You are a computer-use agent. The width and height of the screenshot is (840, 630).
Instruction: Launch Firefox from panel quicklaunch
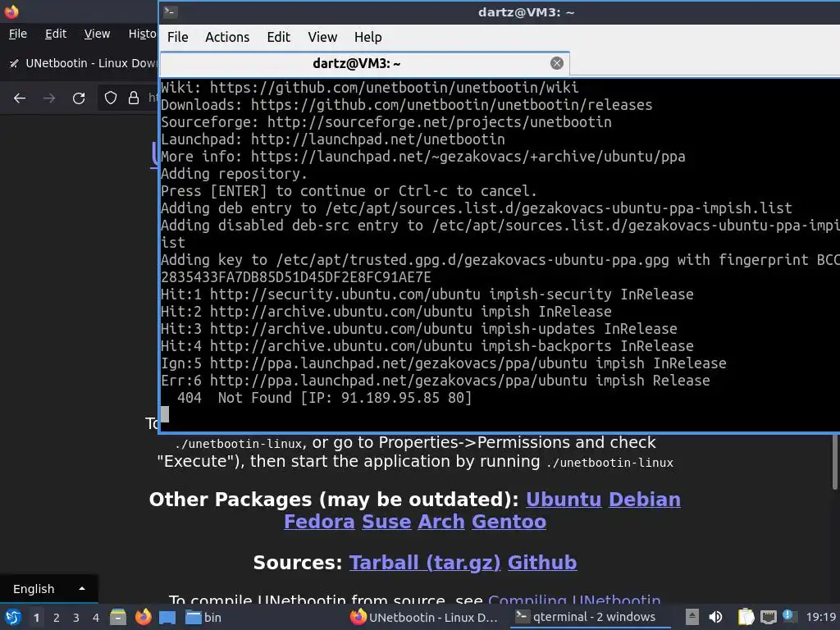pyautogui.click(x=143, y=617)
